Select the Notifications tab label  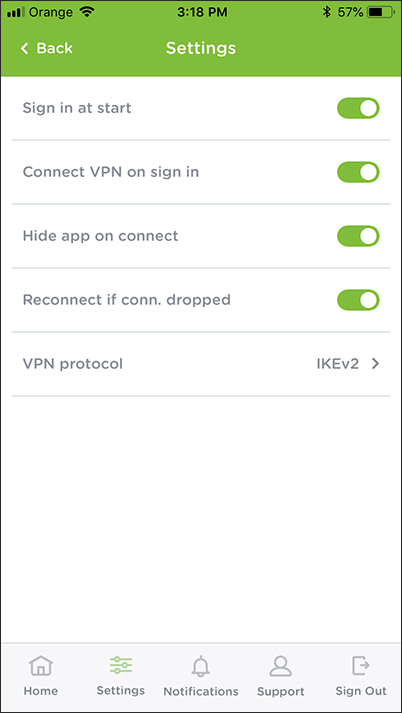tap(201, 692)
